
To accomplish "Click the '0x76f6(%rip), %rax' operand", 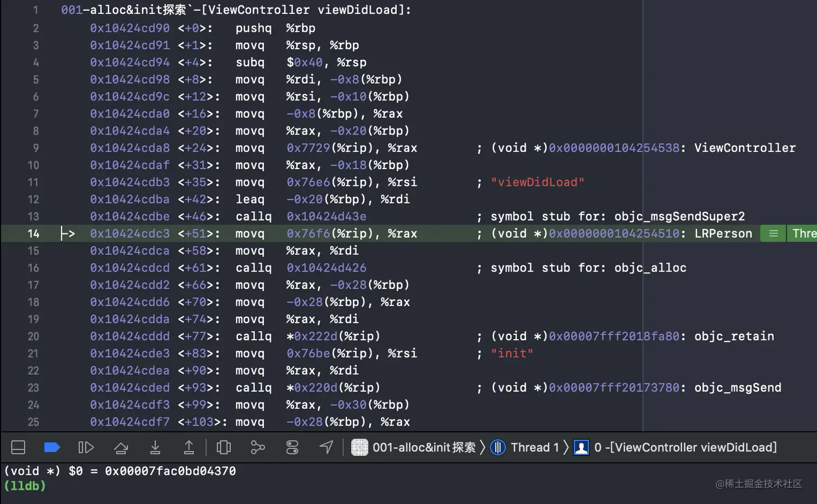I will [352, 233].
